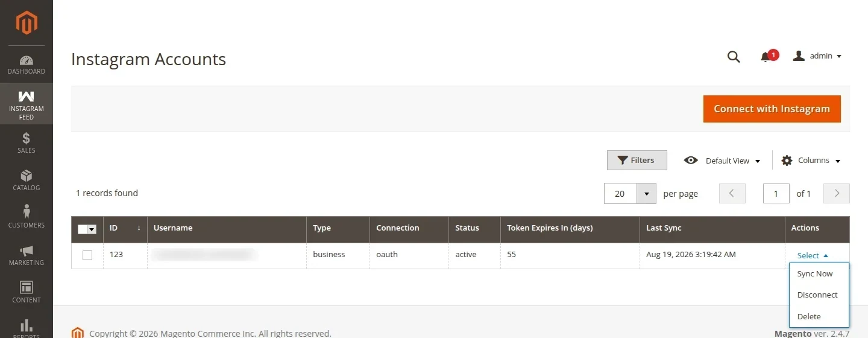Click the Magento version 2.4.7 text

tap(812, 333)
